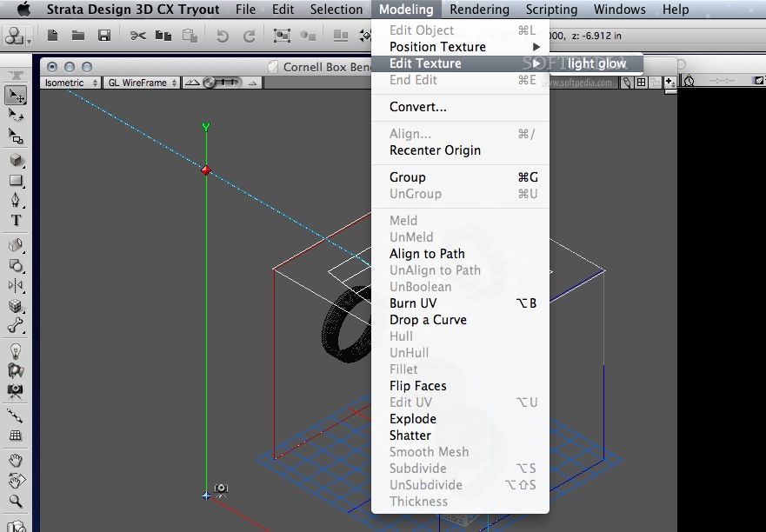Screen dimensions: 766x532
Task: Copy selection using duplicate pages icon
Action: coord(163,36)
